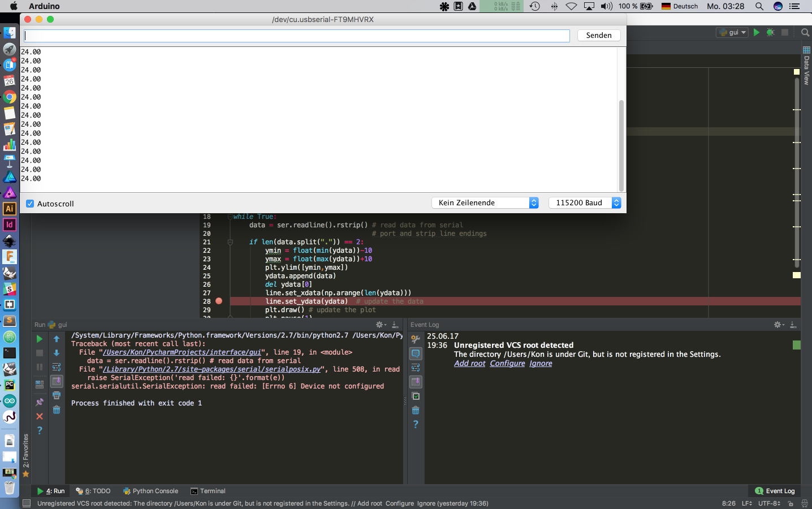812x509 pixels.
Task: Click the Ignore link in Event Log
Action: coord(541,363)
